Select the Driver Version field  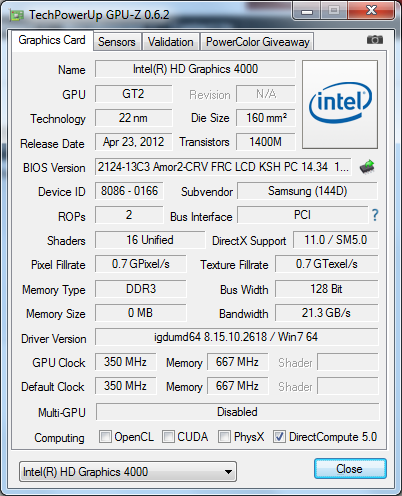tap(236, 337)
